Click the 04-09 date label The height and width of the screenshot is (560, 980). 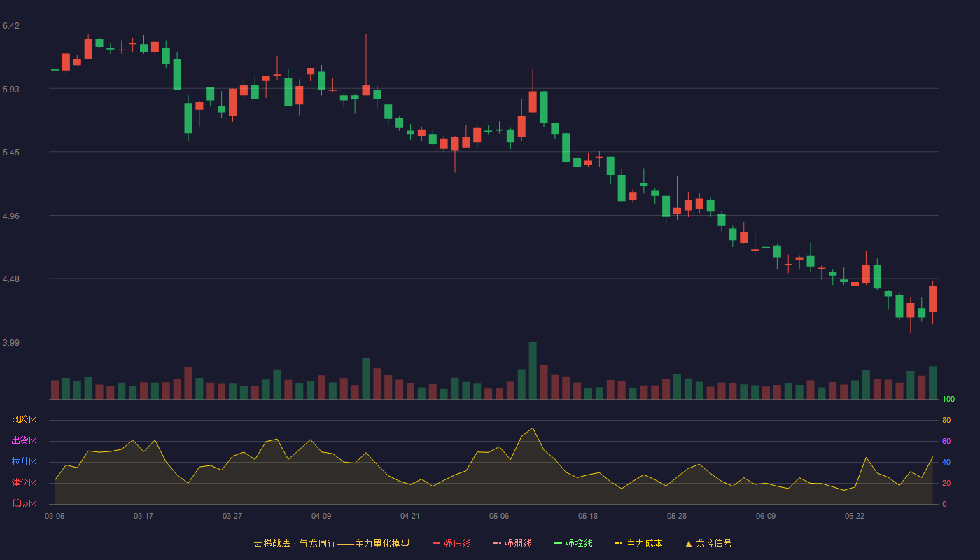321,516
